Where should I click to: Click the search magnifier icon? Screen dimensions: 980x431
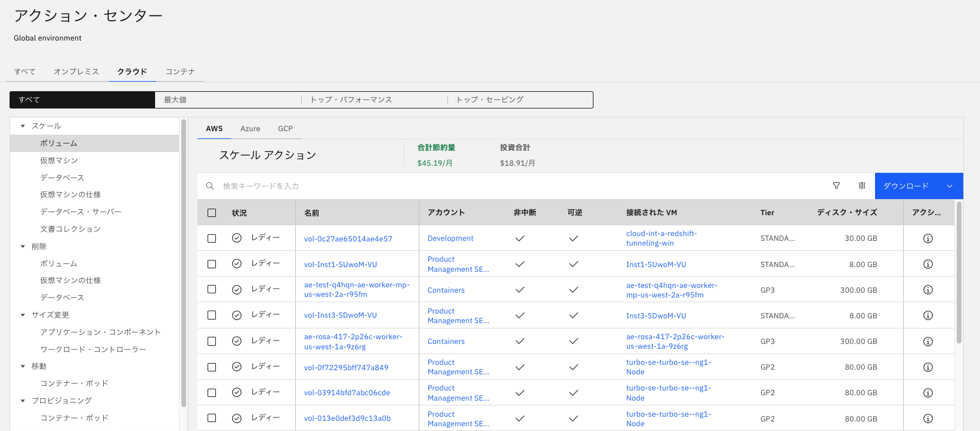click(210, 186)
